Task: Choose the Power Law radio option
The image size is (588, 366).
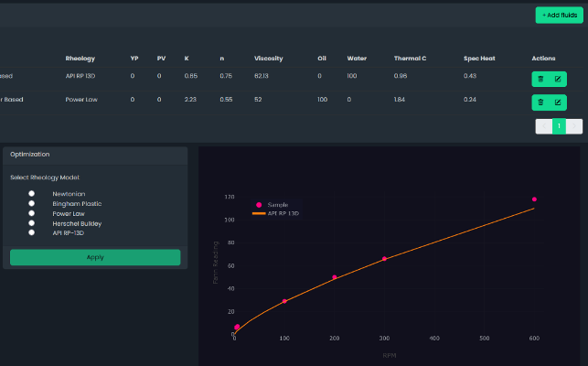Action: (32, 213)
